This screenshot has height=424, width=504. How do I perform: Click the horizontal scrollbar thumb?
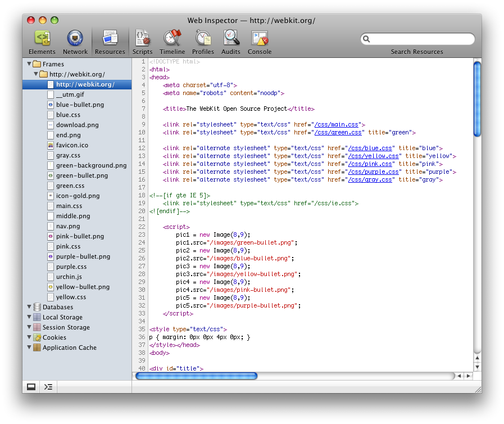pos(197,376)
